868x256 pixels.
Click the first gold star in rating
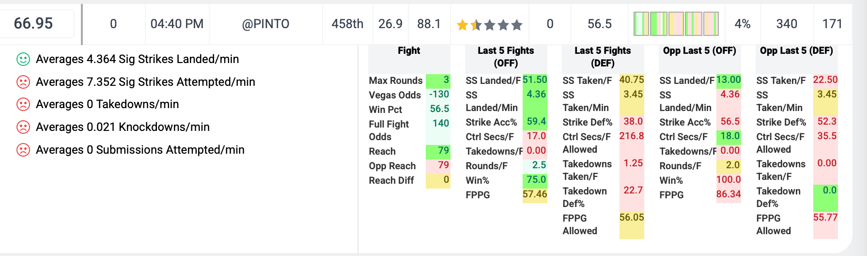[x=463, y=25]
